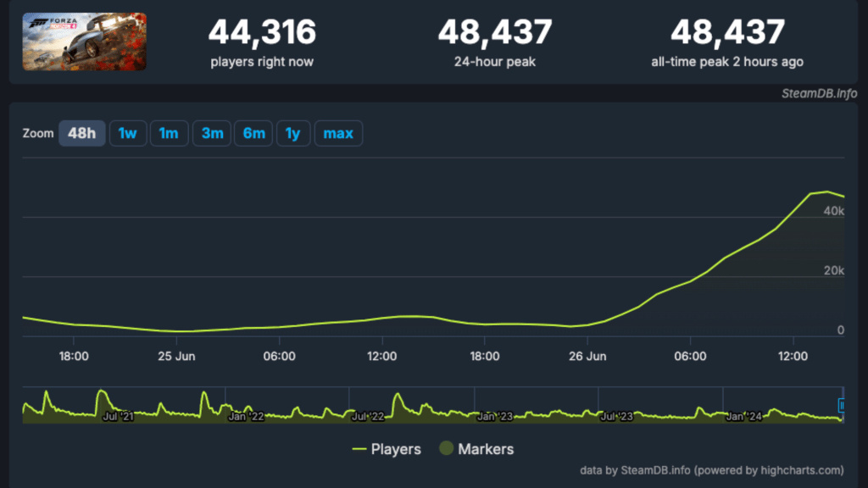Toggle the Players series in legend
Screen dimensions: 868x488
click(387, 449)
